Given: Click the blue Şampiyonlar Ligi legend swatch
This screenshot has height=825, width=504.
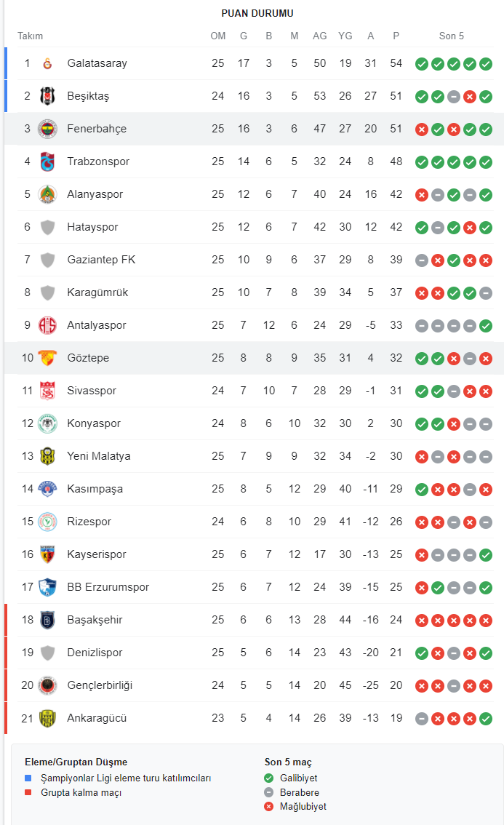Looking at the screenshot, I should tap(28, 778).
